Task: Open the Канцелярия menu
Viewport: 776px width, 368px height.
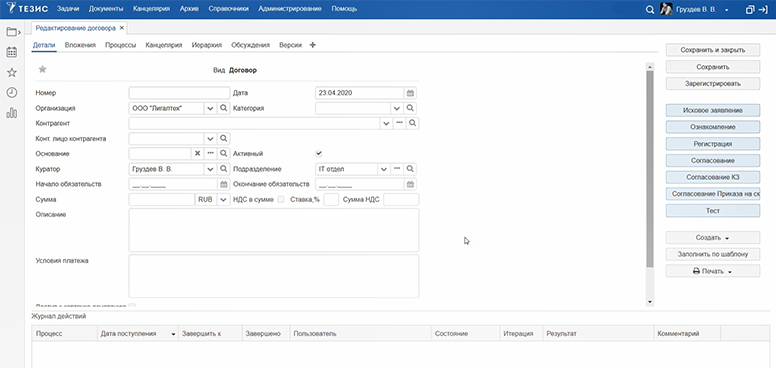Action: click(151, 9)
